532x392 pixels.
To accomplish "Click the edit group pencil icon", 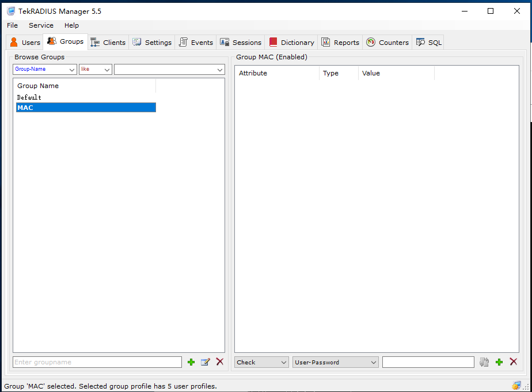I will click(206, 362).
